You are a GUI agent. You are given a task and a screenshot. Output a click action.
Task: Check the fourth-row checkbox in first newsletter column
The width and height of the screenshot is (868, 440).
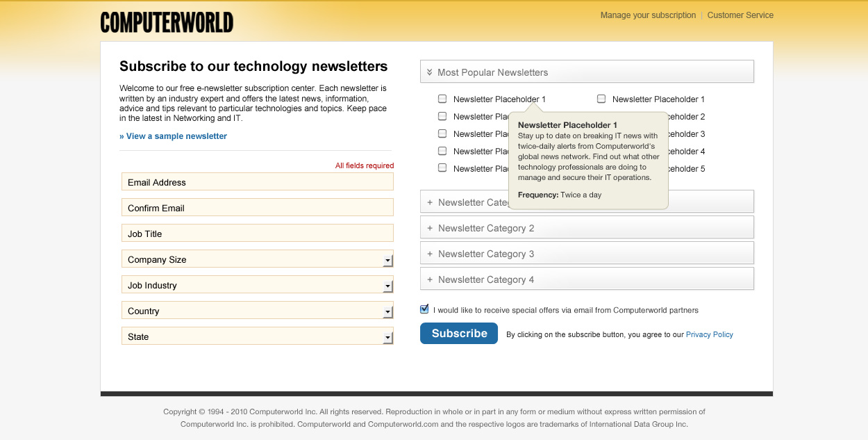(442, 151)
